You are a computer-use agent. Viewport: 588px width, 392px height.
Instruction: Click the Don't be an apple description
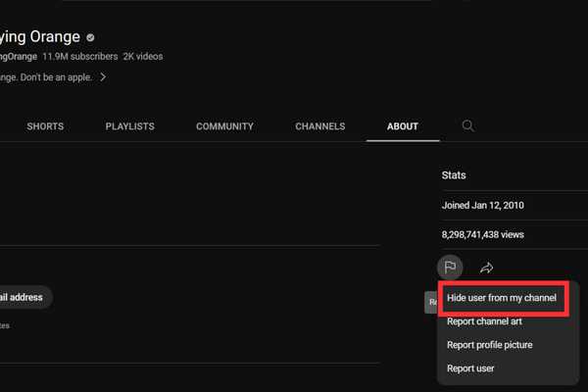point(46,77)
